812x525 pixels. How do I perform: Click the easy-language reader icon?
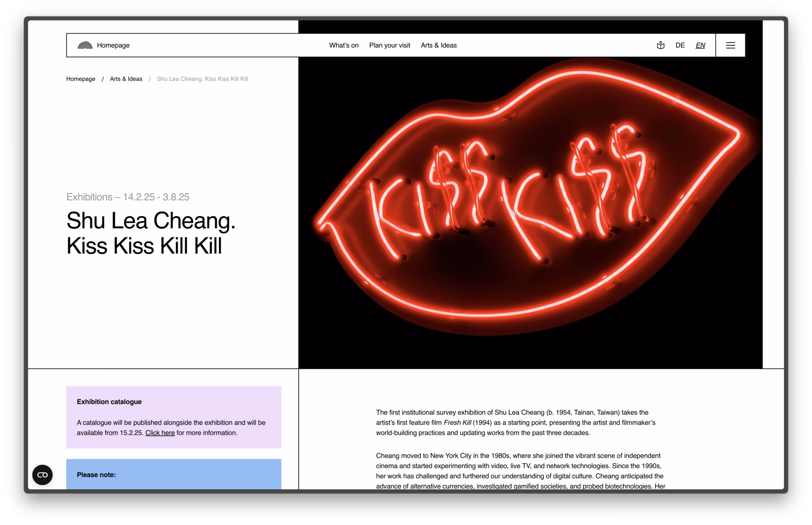tap(661, 45)
